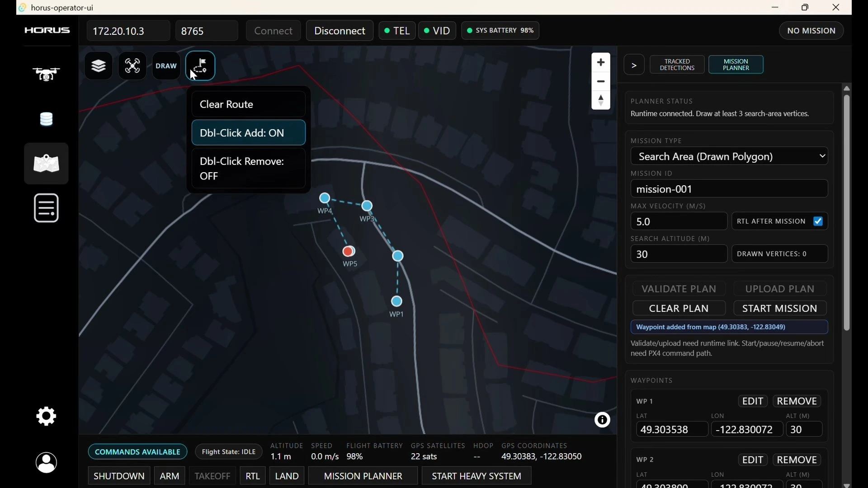Remove waypoint WP 2
Image resolution: width=868 pixels, height=488 pixels.
pos(797,460)
